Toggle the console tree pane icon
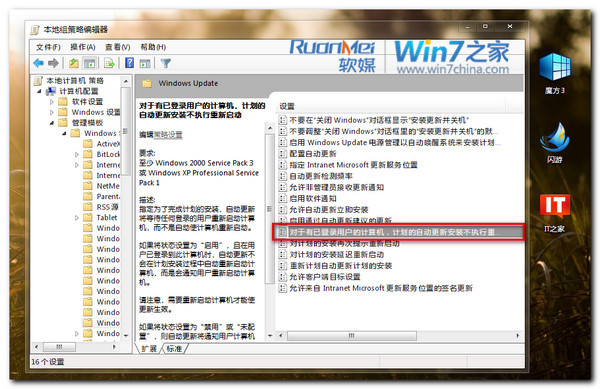This screenshot has width=600, height=389. [90, 63]
